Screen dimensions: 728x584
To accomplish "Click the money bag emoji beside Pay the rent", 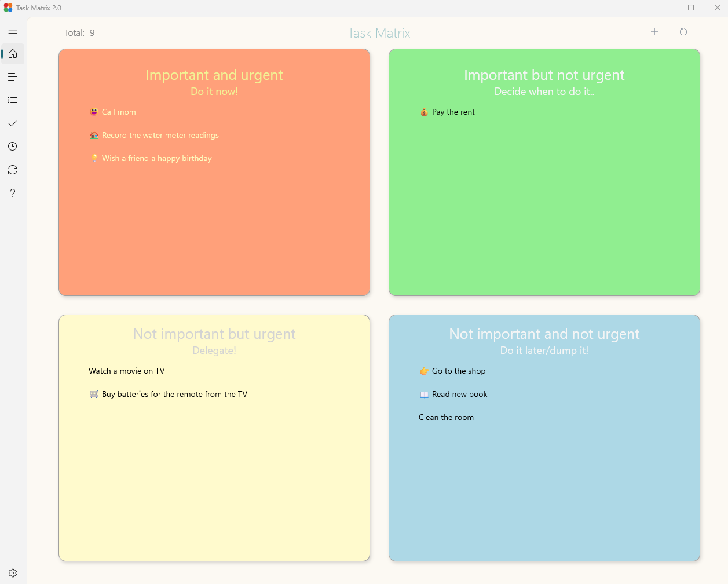I will pyautogui.click(x=424, y=112).
